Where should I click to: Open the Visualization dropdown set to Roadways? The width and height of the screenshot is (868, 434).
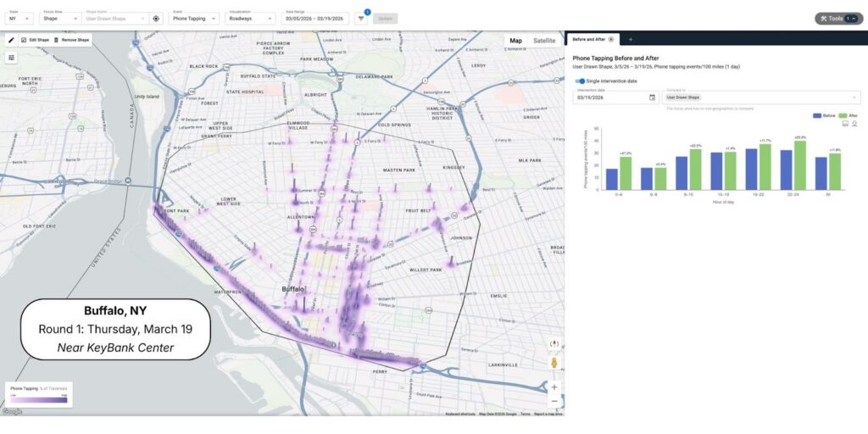point(251,18)
